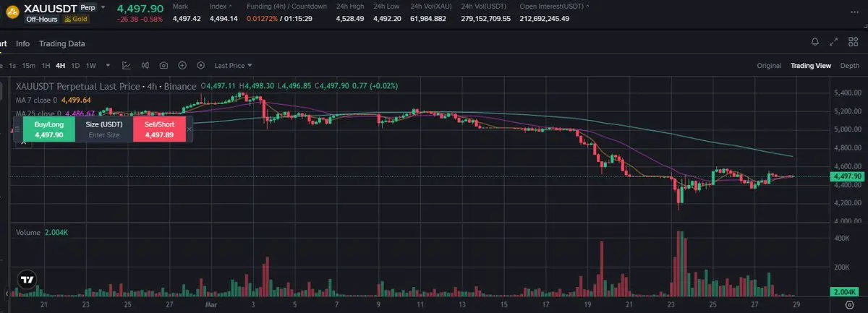Image resolution: width=868 pixels, height=313 pixels.
Task: Expand chart to fullscreen with arrows icon
Action: tap(834, 42)
